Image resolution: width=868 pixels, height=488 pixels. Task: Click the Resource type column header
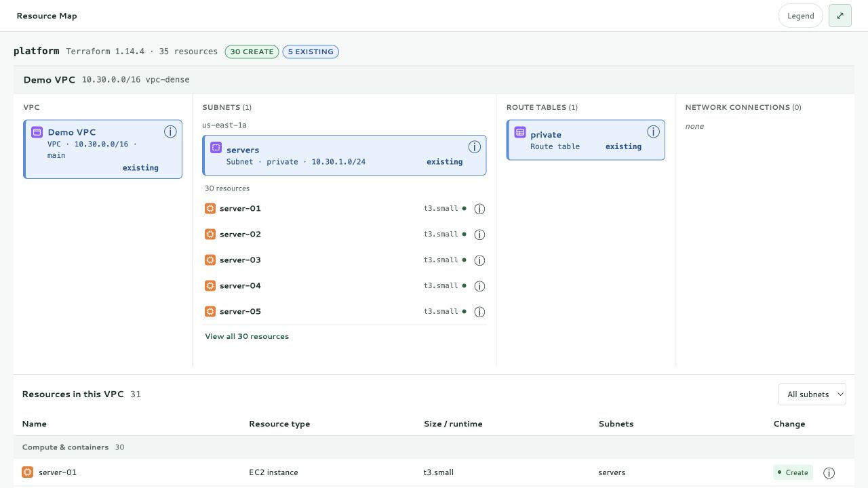point(279,424)
